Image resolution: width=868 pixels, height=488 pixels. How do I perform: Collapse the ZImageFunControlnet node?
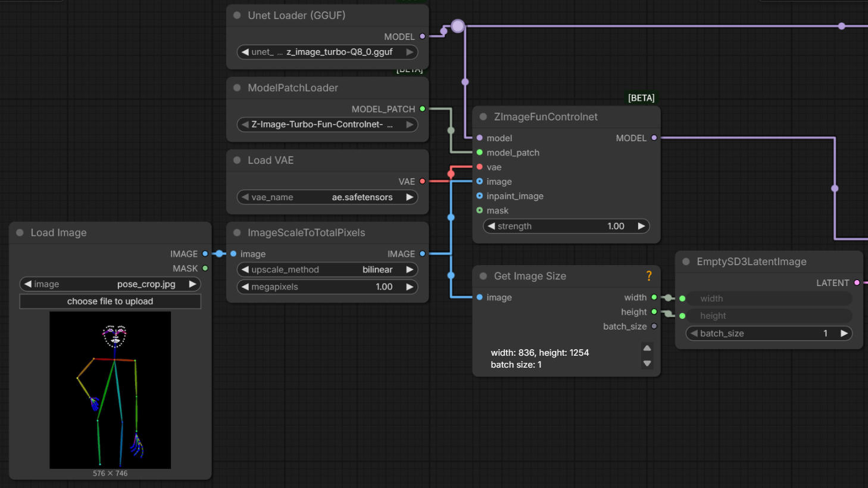(483, 117)
